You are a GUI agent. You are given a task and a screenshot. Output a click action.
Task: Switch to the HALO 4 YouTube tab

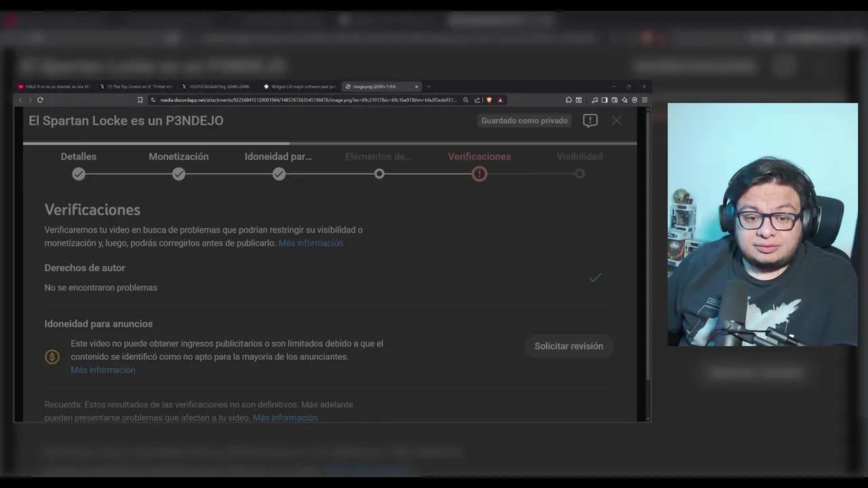(x=54, y=87)
